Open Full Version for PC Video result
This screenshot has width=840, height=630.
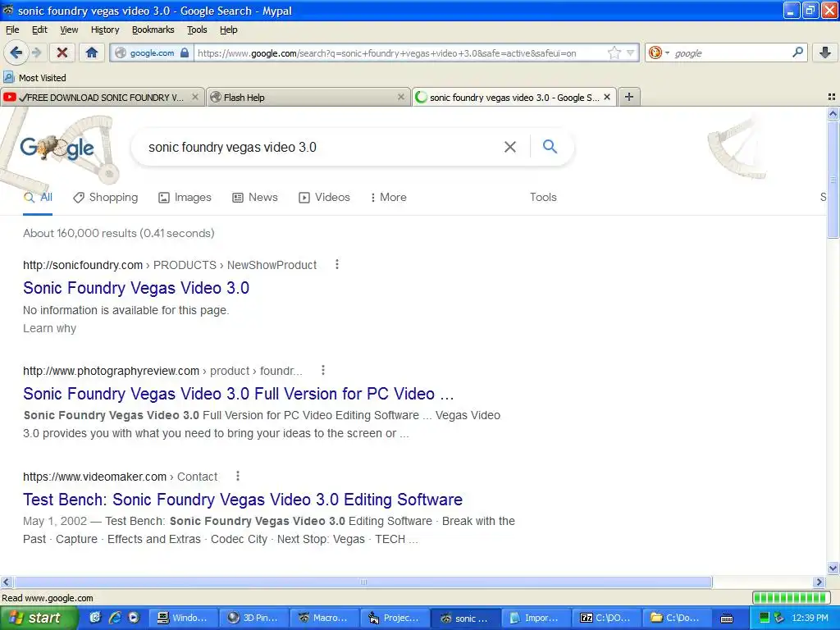239,394
